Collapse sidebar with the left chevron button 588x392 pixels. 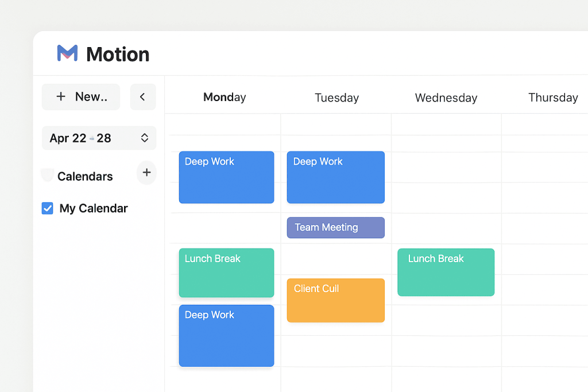(143, 97)
